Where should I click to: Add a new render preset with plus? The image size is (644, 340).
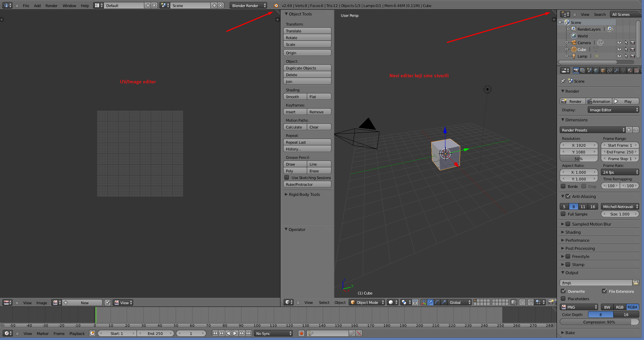[629, 130]
